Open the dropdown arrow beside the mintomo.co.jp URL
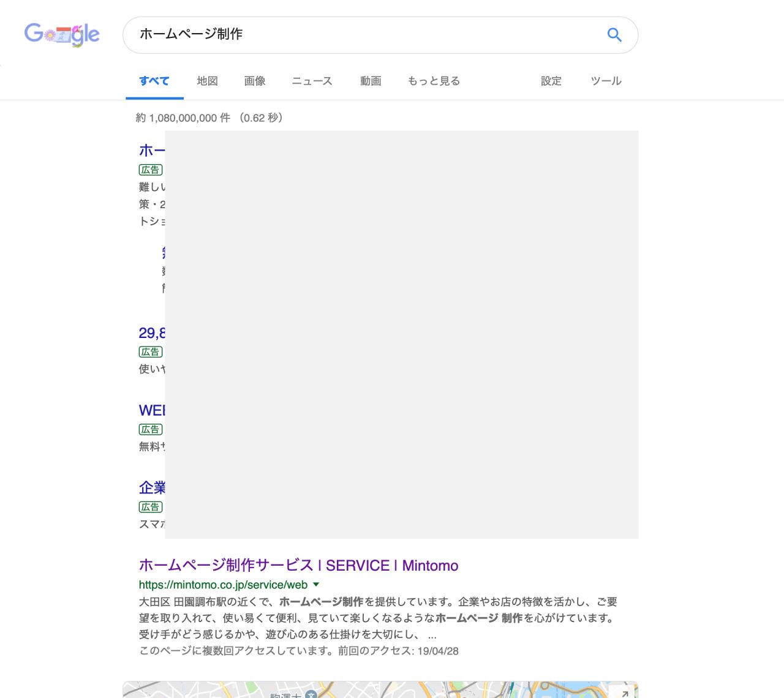 (x=316, y=585)
